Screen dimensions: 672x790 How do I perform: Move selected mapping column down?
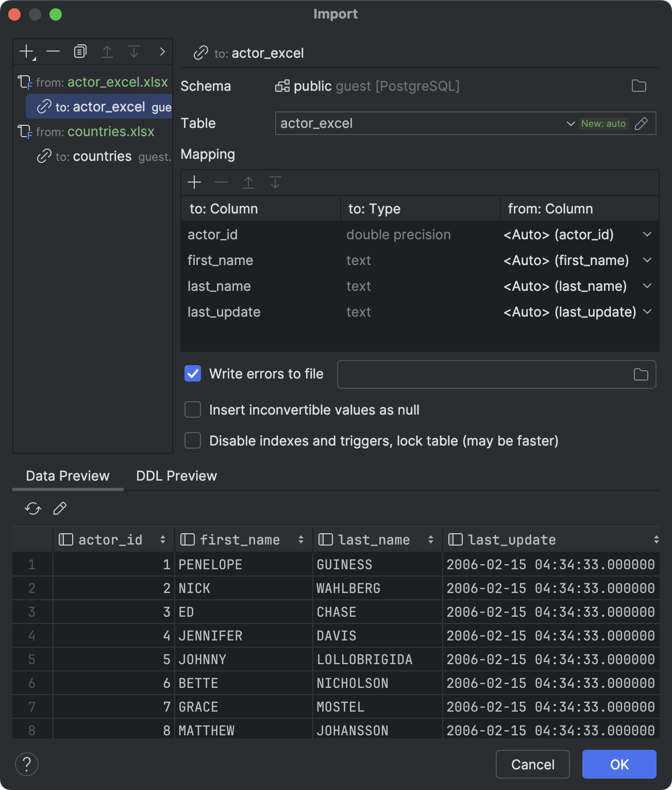275,182
